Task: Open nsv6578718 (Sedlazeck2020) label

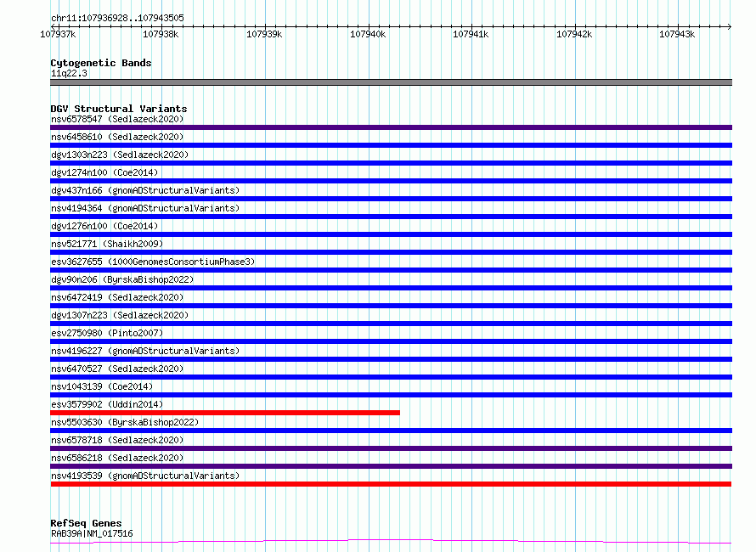Action: [x=117, y=440]
